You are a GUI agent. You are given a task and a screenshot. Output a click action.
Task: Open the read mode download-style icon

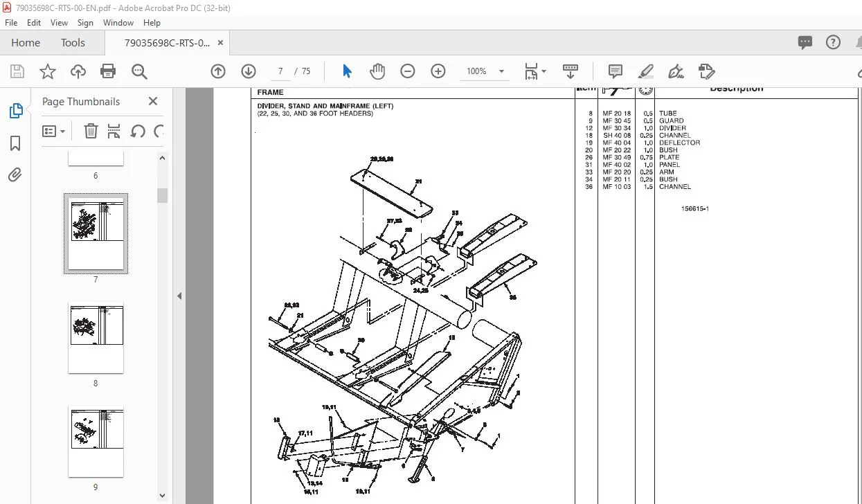[571, 71]
